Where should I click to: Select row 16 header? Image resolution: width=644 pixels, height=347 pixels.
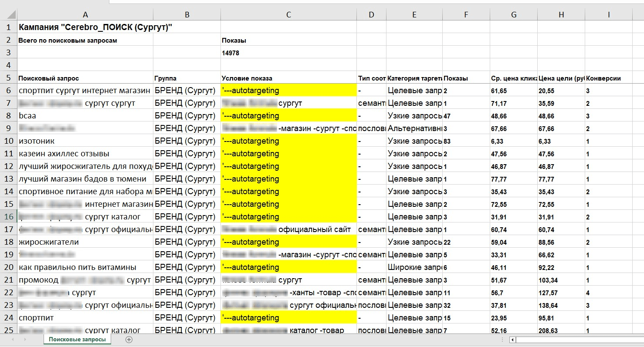point(8,217)
